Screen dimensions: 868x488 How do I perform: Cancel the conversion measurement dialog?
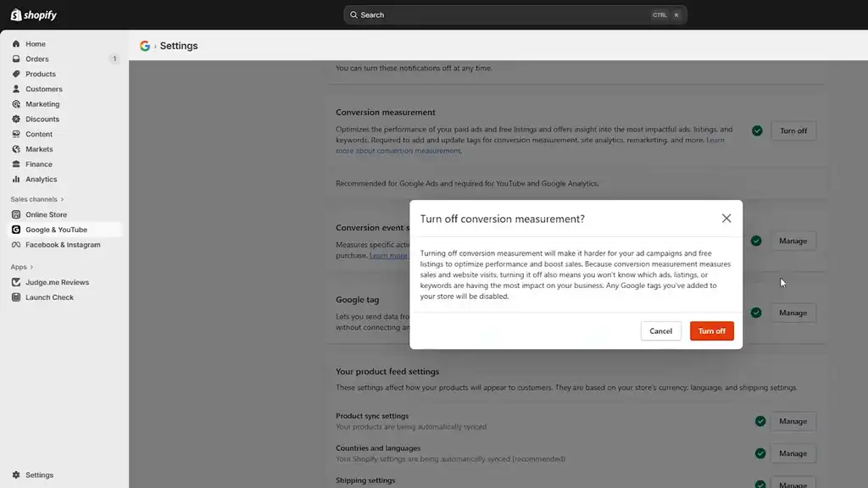click(660, 330)
